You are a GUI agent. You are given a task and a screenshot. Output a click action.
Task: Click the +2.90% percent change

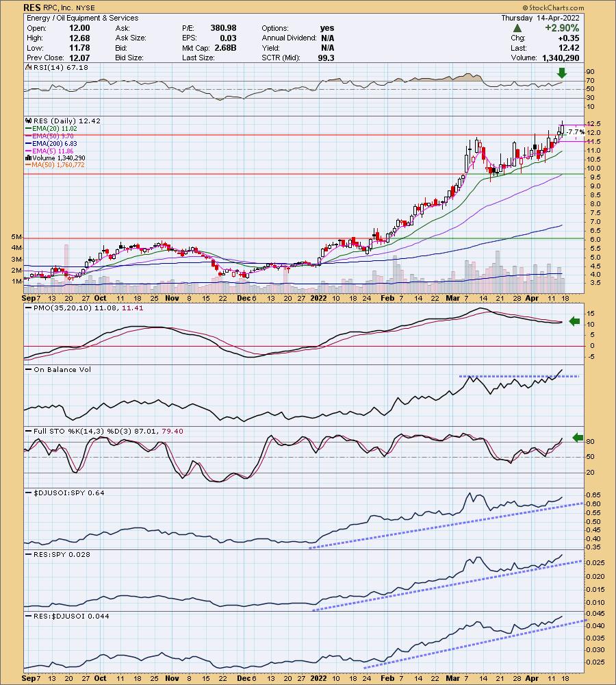tap(562, 28)
